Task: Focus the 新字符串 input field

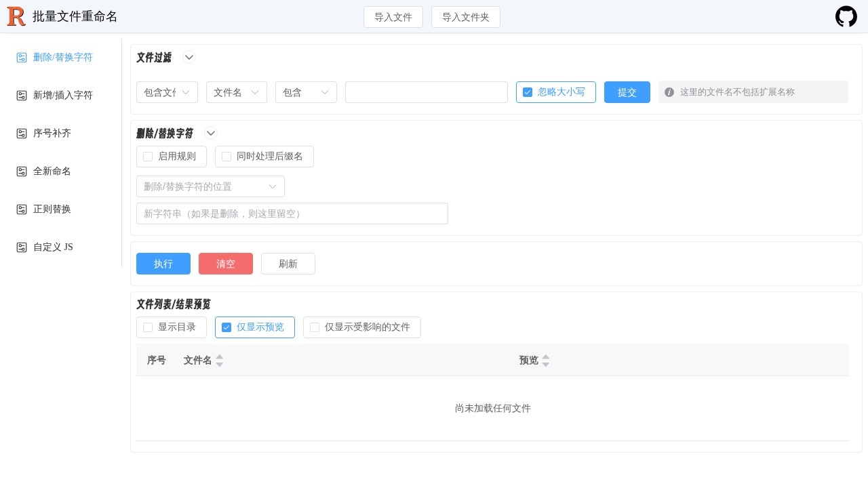Action: point(292,213)
